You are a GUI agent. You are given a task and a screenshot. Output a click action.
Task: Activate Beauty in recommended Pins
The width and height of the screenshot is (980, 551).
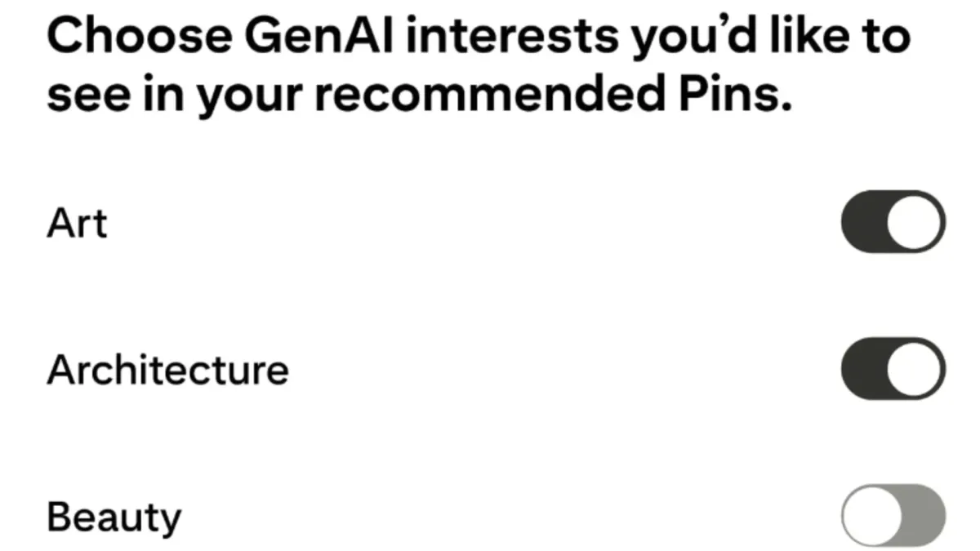tap(893, 516)
